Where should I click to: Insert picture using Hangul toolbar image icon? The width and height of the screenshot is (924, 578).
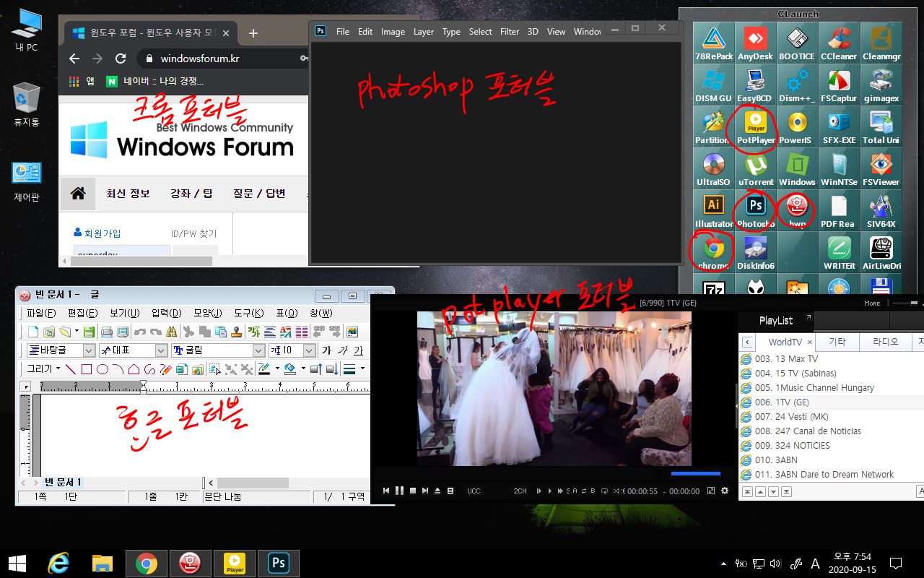coord(352,332)
